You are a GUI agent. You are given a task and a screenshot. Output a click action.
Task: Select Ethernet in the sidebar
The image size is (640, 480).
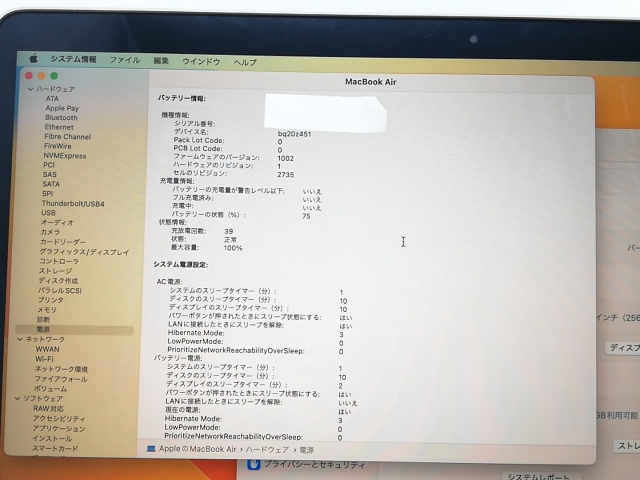[x=59, y=127]
